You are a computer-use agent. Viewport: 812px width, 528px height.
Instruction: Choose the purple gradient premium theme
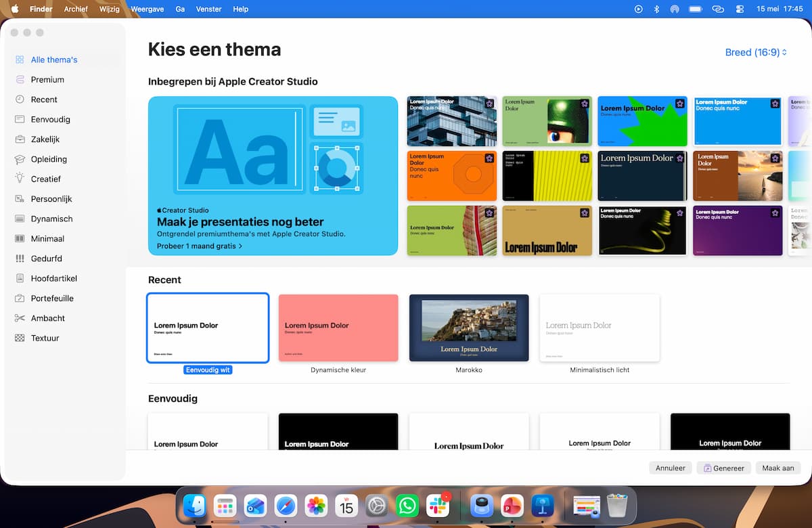738,231
